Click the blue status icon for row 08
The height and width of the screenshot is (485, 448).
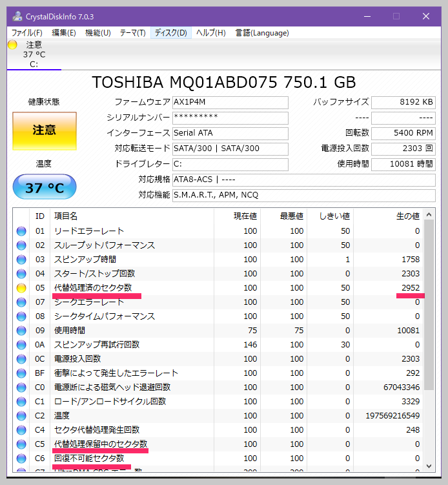tap(21, 316)
